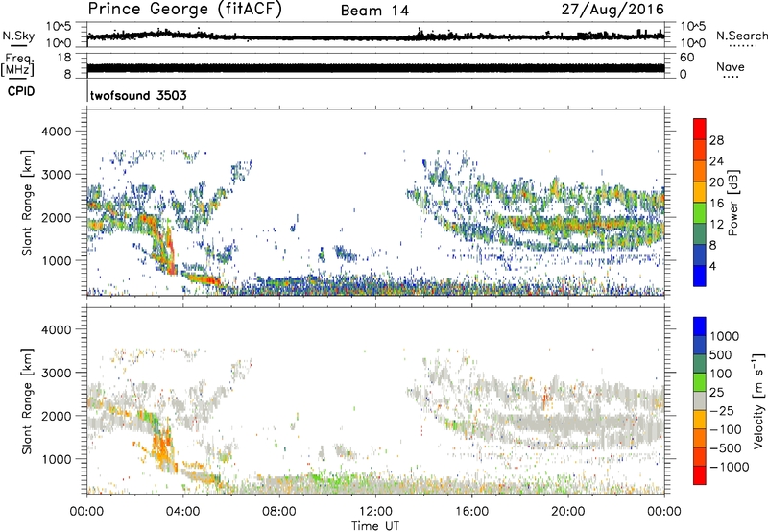
Task: Click the solid line sample under N.Sky
Action: click(18, 46)
